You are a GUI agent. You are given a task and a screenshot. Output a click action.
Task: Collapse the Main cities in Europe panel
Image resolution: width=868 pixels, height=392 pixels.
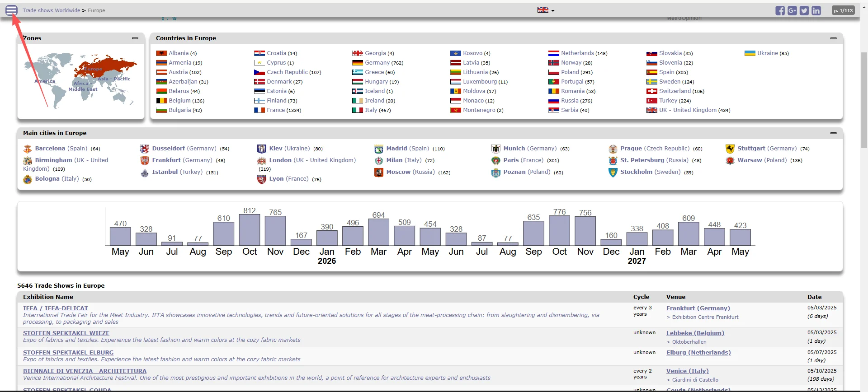pos(833,133)
